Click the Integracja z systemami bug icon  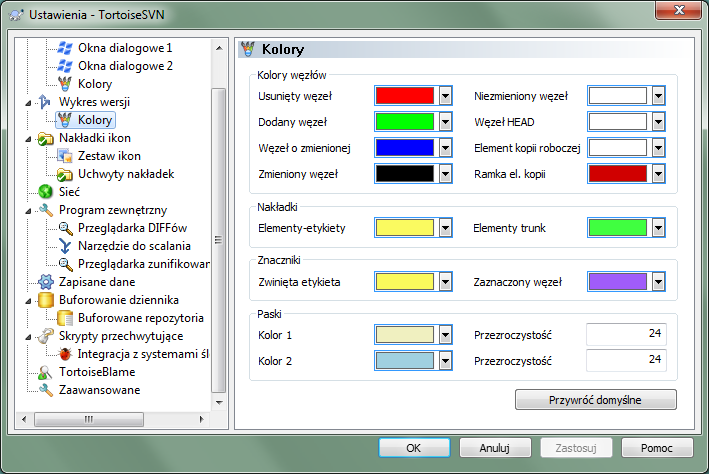point(65,354)
